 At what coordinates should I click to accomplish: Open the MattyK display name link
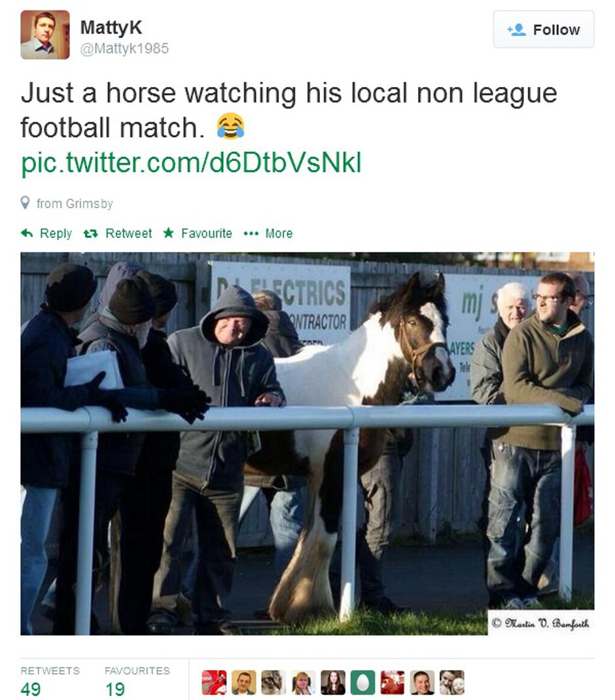pyautogui.click(x=111, y=27)
